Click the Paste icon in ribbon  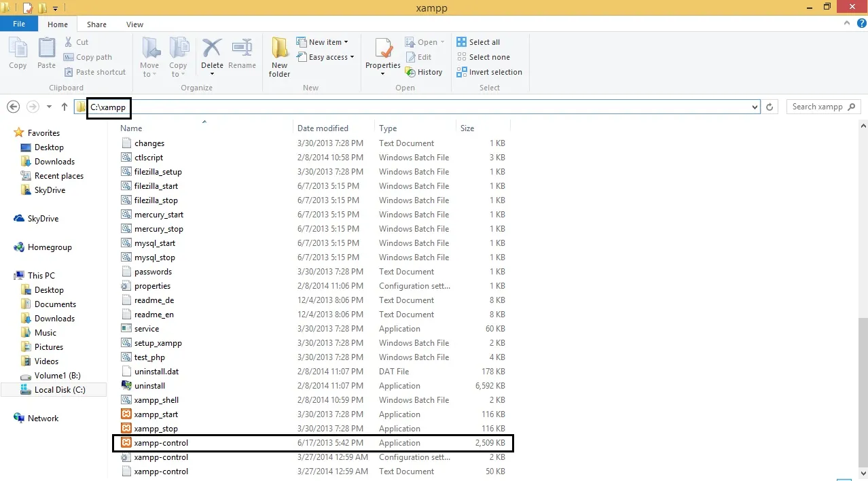(46, 49)
